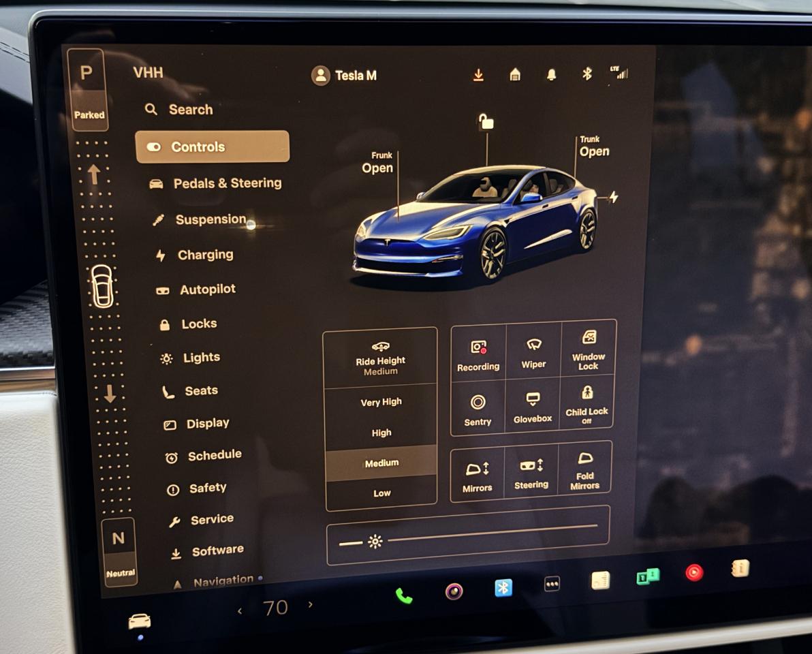Viewport: 812px width, 654px height.
Task: Tap the Bluetooth status icon at top
Action: click(x=587, y=74)
